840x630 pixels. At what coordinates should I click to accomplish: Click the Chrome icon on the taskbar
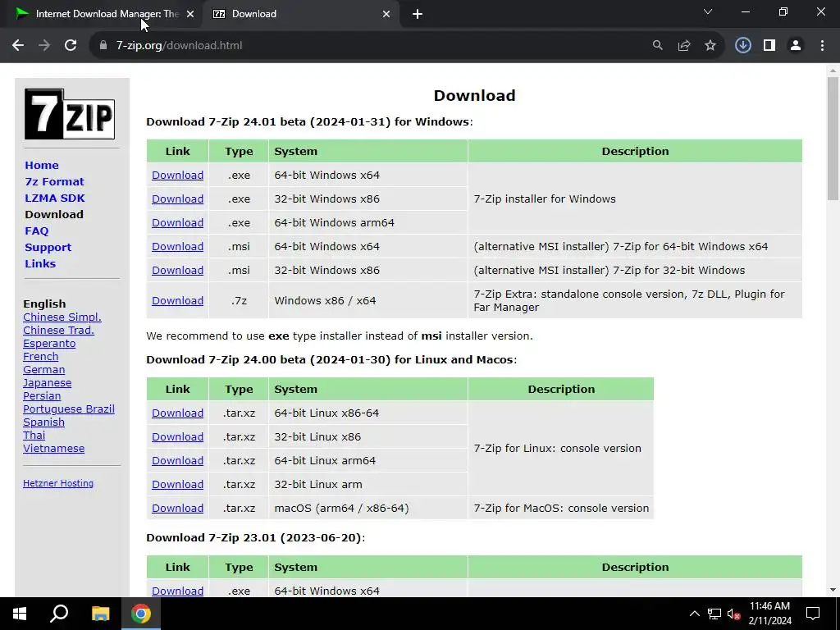tap(141, 614)
